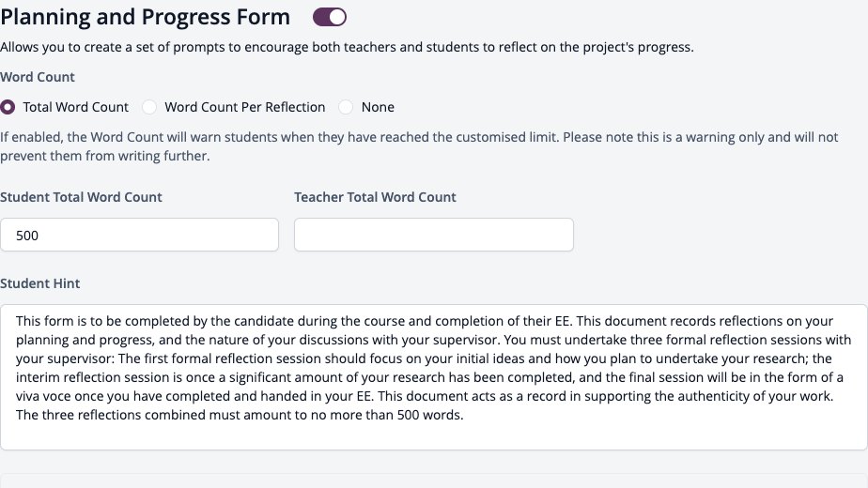Choose the Word Count Per Reflection radio button
The height and width of the screenshot is (488, 868).
tap(149, 107)
